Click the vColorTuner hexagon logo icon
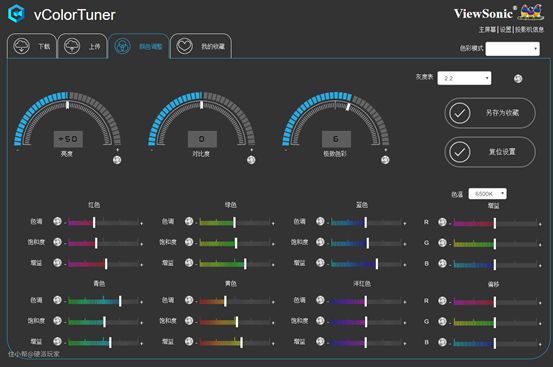The height and width of the screenshot is (367, 553). coord(16,14)
